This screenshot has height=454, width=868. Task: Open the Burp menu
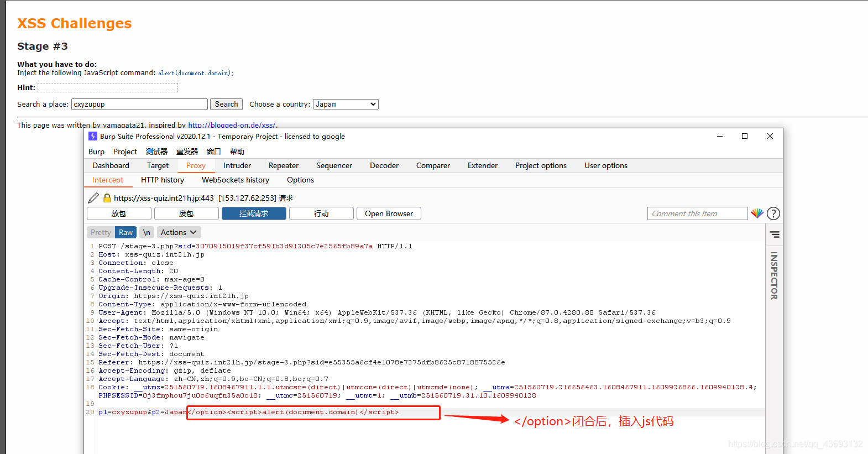click(96, 152)
